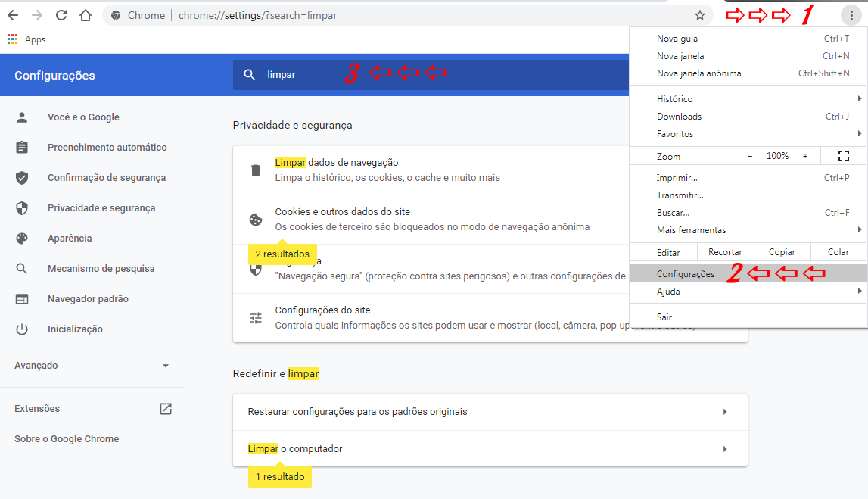The height and width of the screenshot is (499, 868).
Task: Bookmark this page with the star icon
Action: coord(700,15)
